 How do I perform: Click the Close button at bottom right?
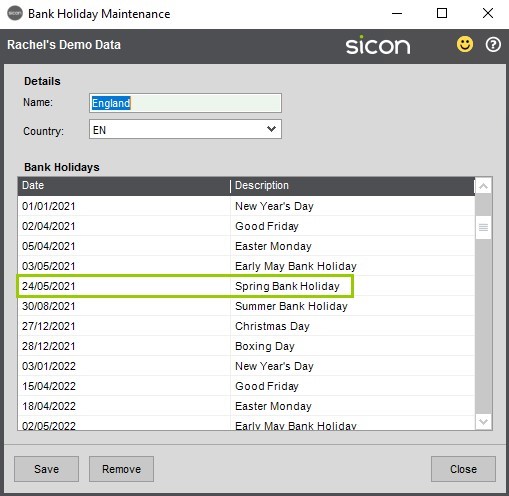463,469
